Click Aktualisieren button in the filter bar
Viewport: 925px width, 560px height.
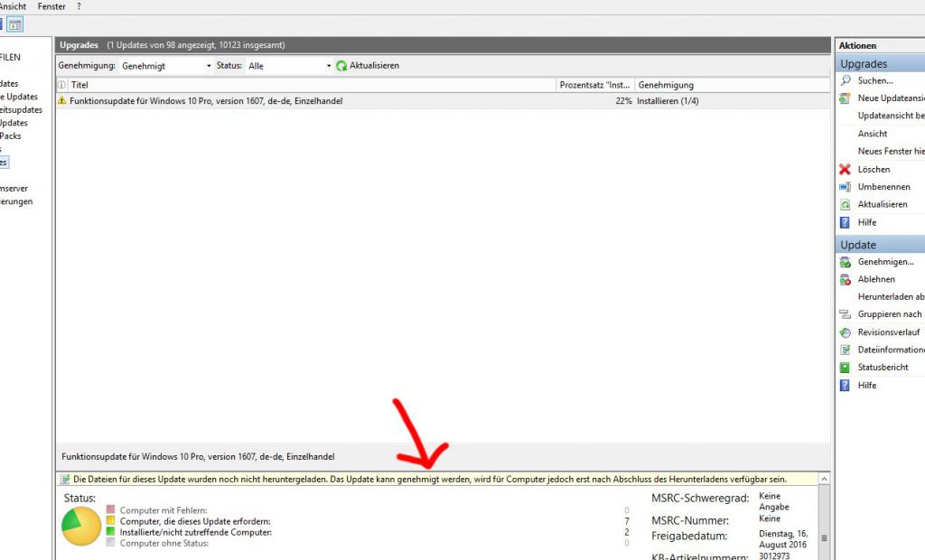[368, 66]
